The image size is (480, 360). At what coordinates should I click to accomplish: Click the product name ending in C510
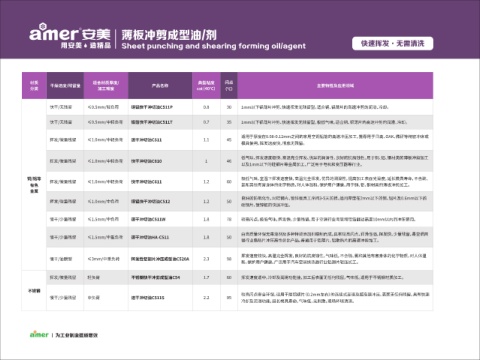point(146,161)
